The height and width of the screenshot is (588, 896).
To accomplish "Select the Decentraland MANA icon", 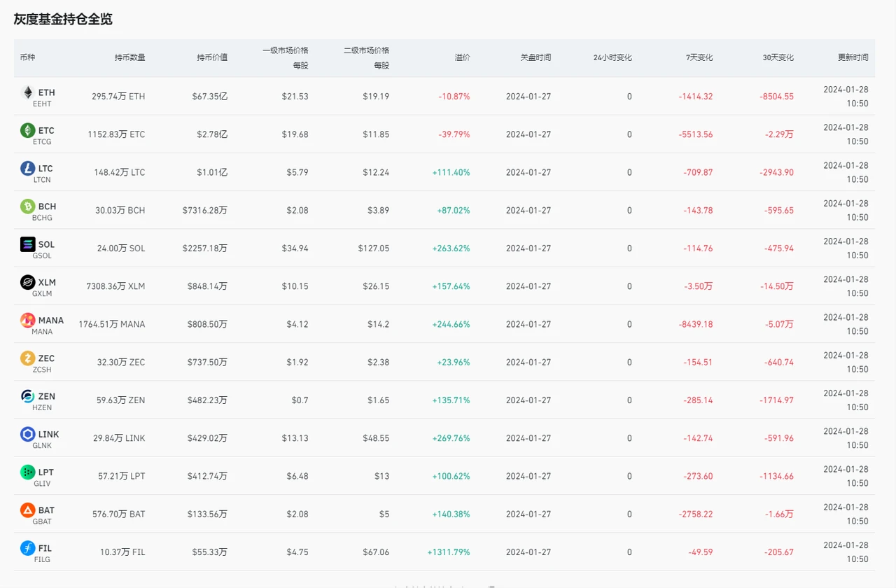I will tap(28, 320).
